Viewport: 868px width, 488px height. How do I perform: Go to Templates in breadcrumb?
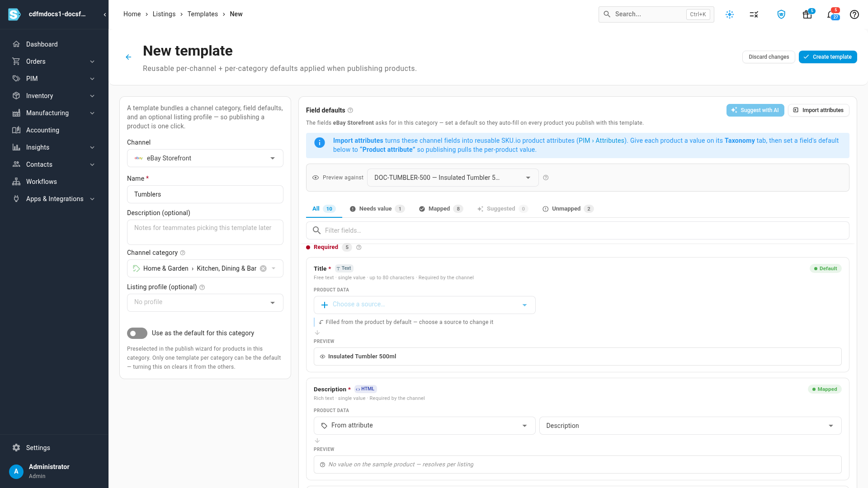(203, 14)
